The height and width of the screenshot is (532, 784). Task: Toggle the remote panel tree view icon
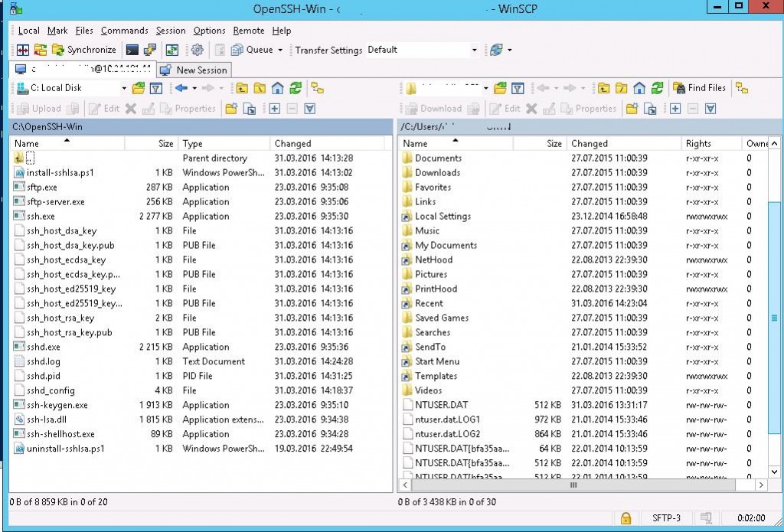tap(743, 87)
